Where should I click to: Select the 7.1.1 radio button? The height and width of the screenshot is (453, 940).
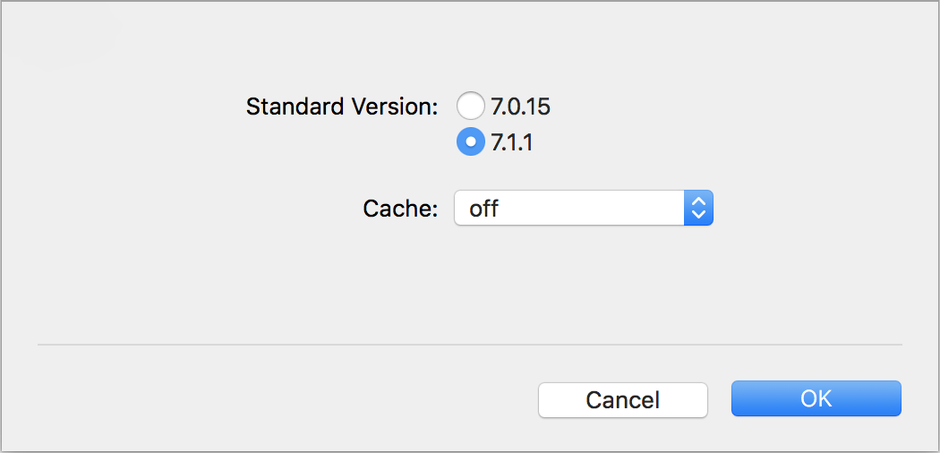click(x=471, y=143)
